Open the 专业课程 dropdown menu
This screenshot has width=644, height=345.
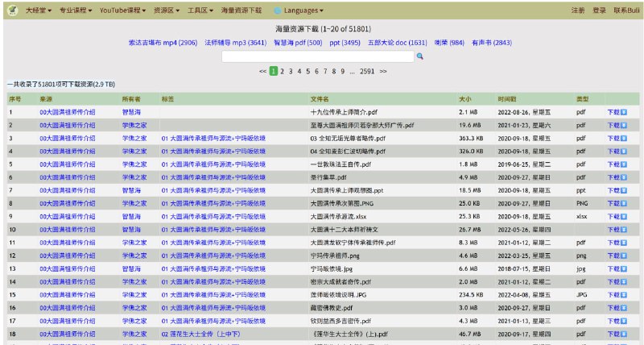pyautogui.click(x=76, y=10)
